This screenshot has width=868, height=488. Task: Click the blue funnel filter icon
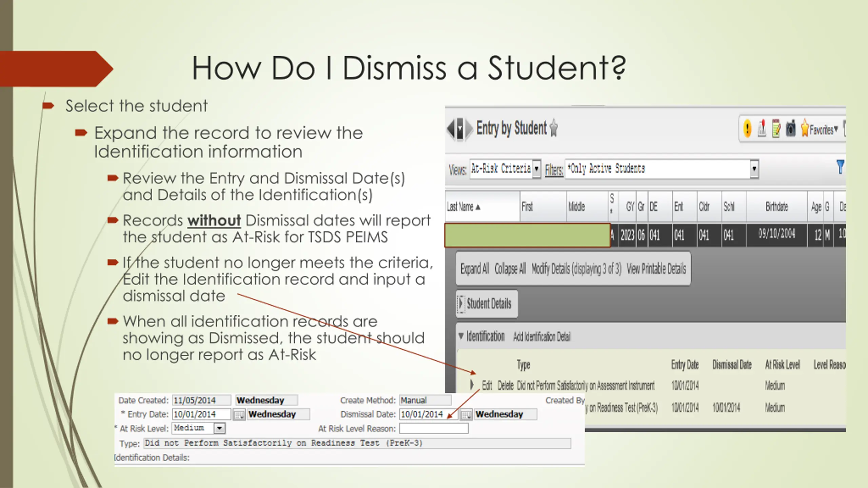(x=840, y=167)
